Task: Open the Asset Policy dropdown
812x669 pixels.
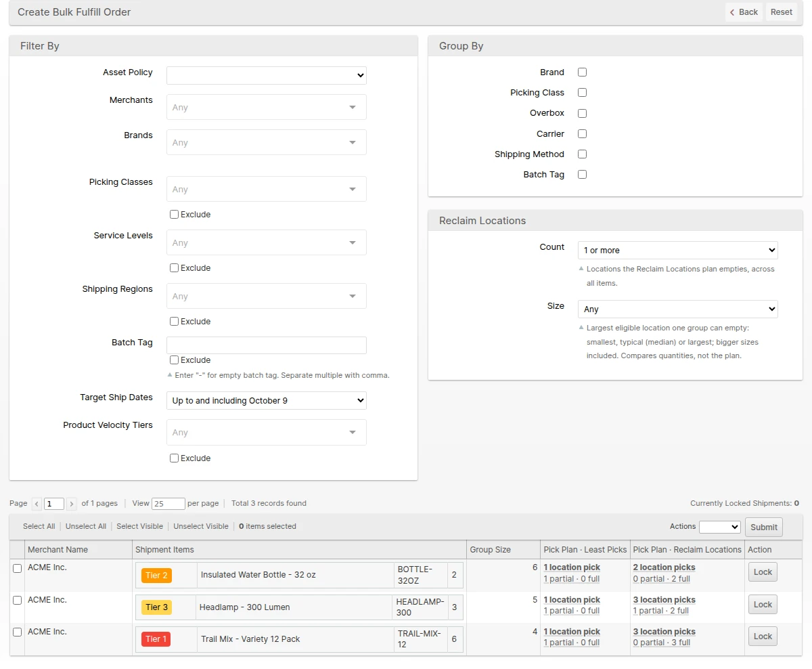Action: click(267, 75)
